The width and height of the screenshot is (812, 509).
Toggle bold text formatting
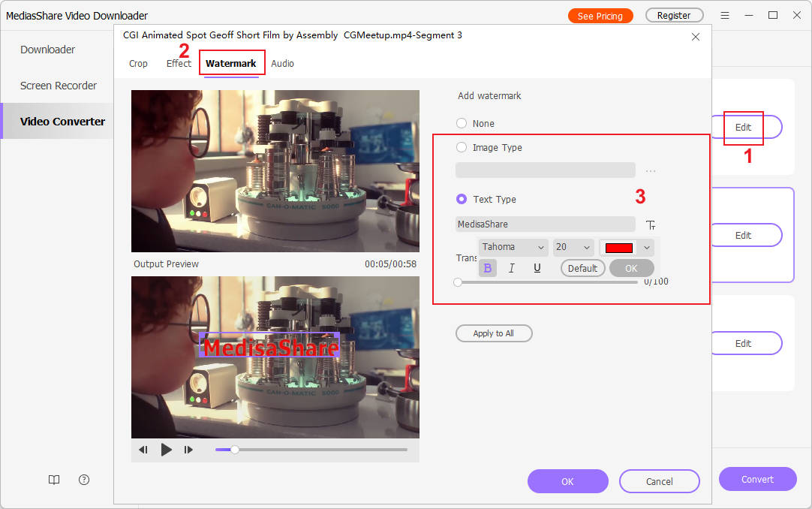487,268
